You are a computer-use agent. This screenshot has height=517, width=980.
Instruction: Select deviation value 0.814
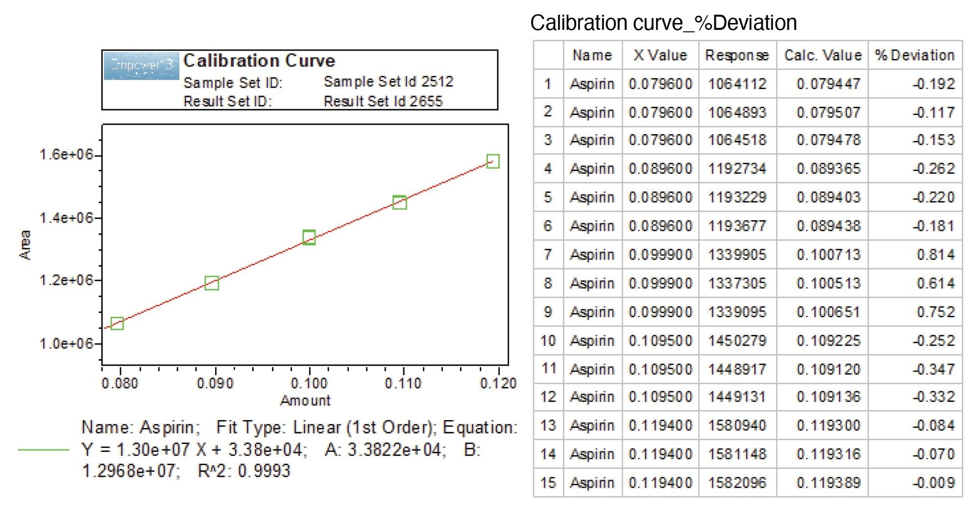pyautogui.click(x=936, y=255)
